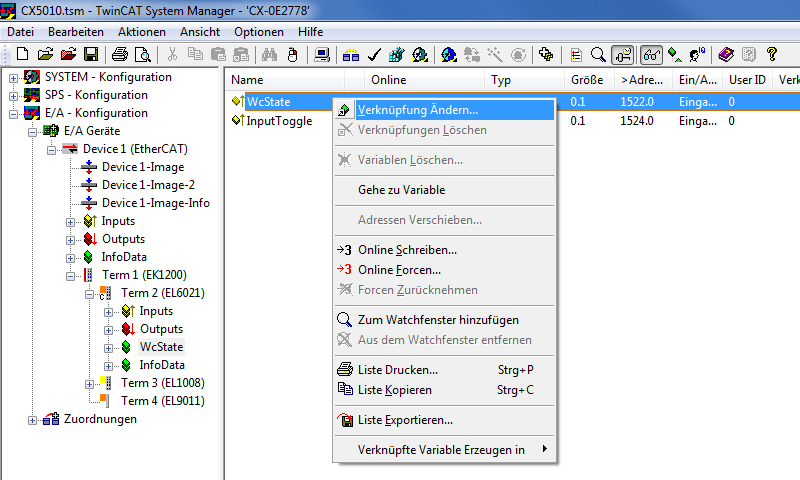Screen dimensions: 800x480
Task: Click the New file toolbar icon
Action: point(22,54)
